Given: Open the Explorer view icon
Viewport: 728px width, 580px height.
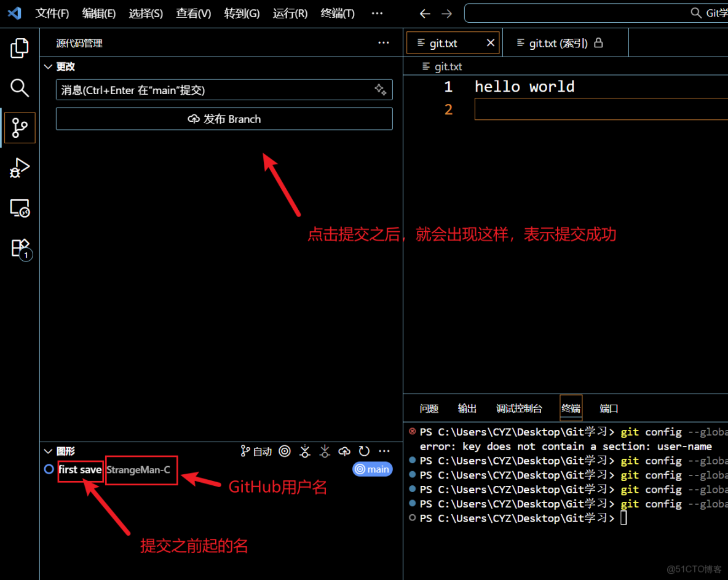Looking at the screenshot, I should (x=20, y=47).
